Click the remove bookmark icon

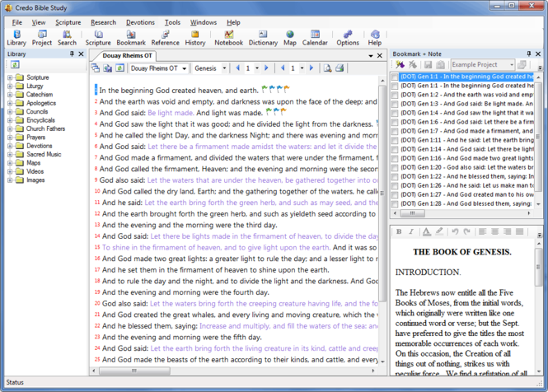tap(413, 64)
